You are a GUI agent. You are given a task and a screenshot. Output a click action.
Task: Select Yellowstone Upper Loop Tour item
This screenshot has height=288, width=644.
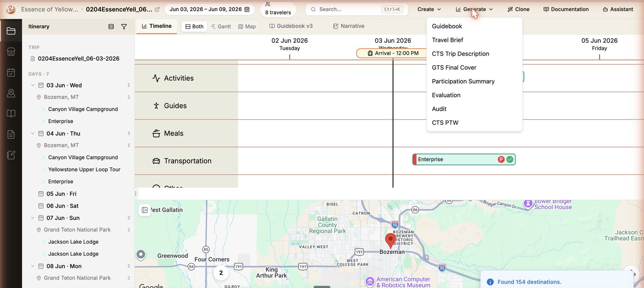pyautogui.click(x=84, y=170)
